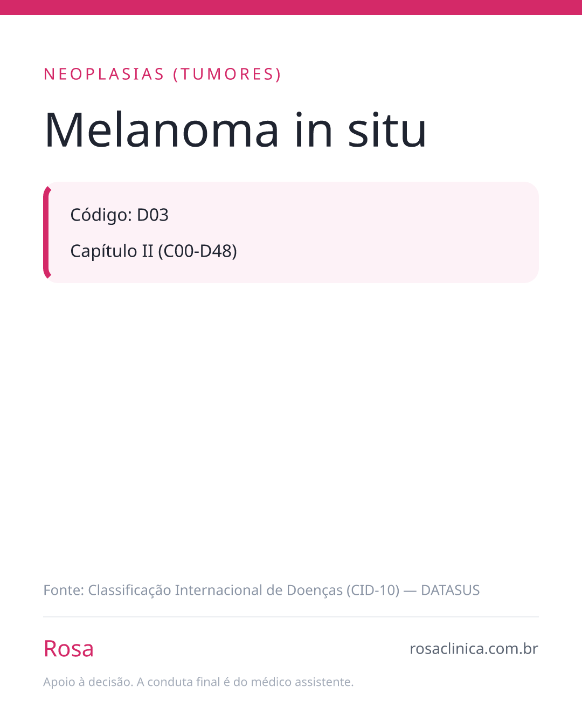
Task: Click the DATASUS word in the source line
Action: [450, 590]
